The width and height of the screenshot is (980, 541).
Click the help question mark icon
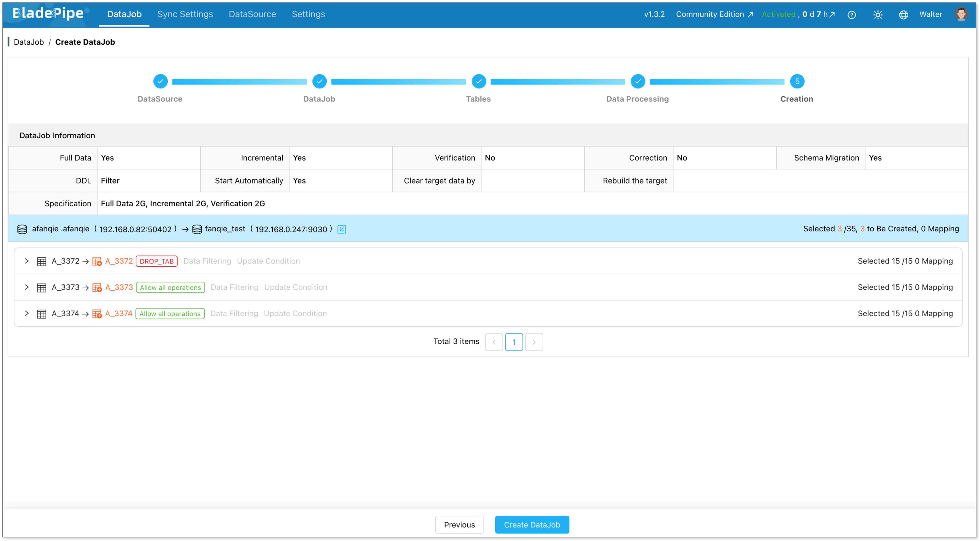[851, 15]
